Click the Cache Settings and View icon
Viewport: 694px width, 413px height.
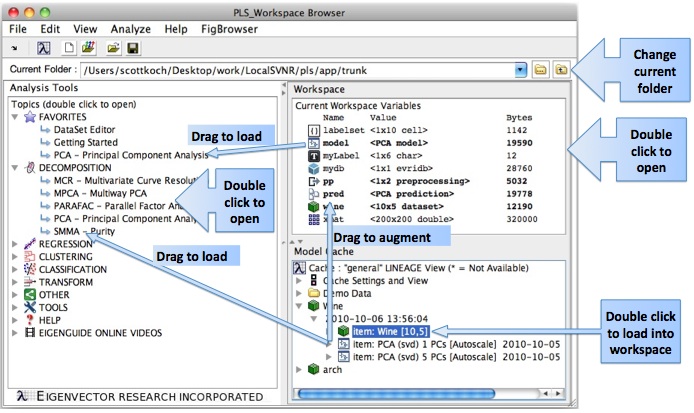[x=313, y=281]
